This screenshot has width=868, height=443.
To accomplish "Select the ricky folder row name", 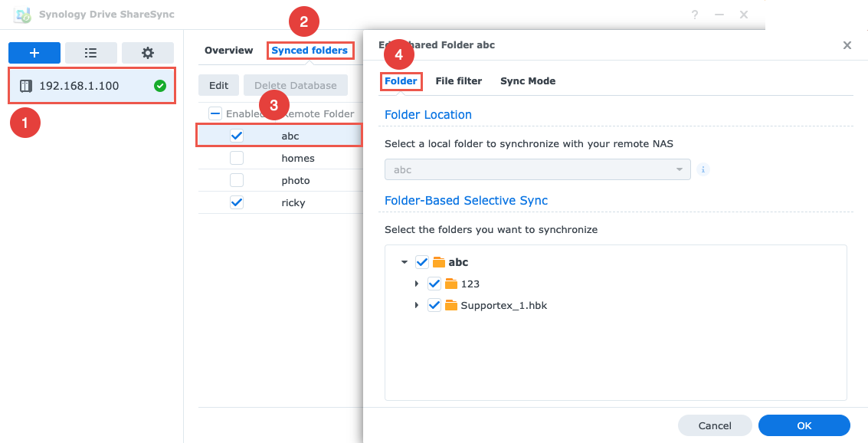I will [x=293, y=202].
